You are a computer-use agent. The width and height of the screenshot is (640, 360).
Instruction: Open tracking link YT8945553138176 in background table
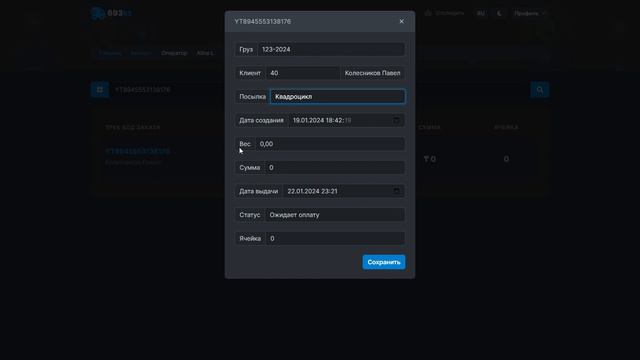click(x=138, y=151)
